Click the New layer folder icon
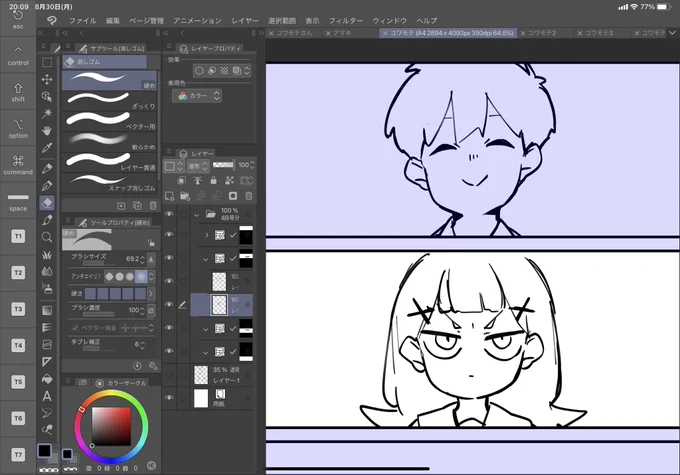 (185, 197)
